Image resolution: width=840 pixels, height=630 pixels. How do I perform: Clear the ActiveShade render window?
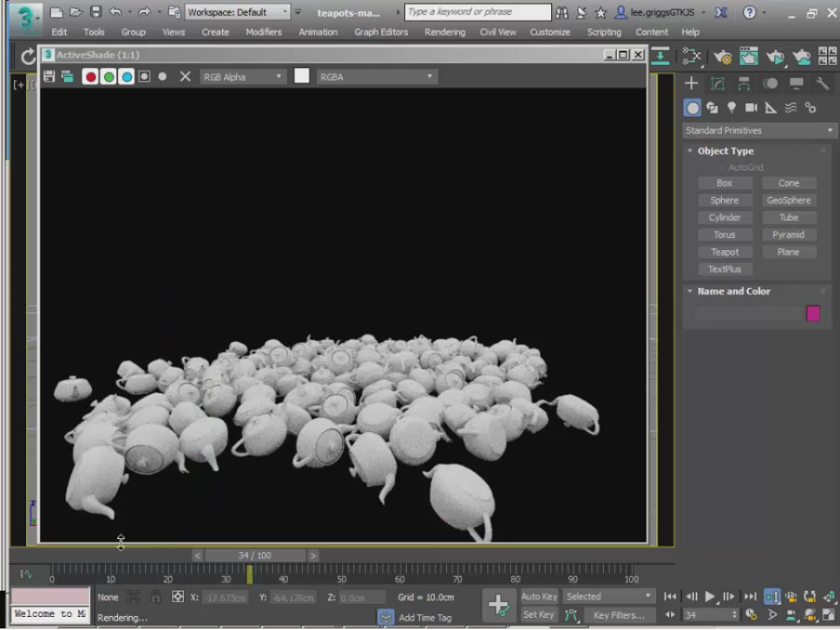point(185,76)
